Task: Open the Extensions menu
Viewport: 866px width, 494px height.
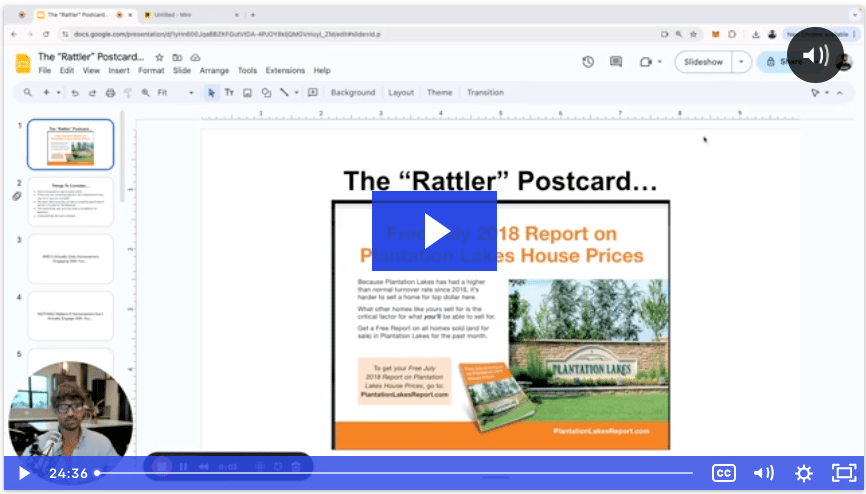Action: tap(285, 71)
